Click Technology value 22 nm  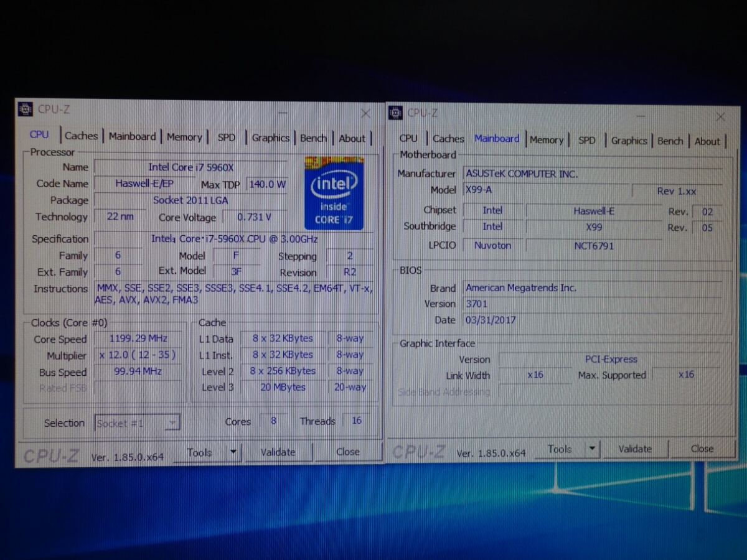coord(120,217)
